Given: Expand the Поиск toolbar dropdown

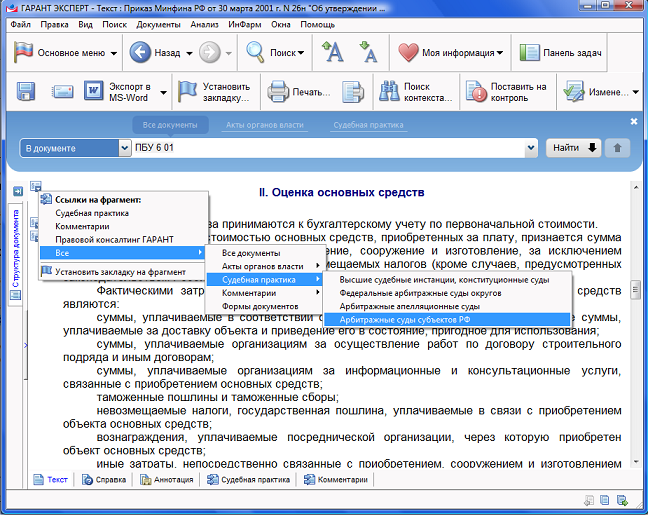Looking at the screenshot, I should coord(303,53).
